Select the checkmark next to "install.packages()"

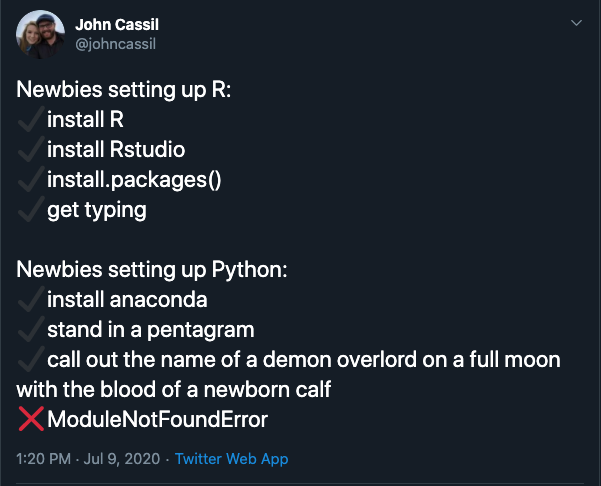click(30, 180)
